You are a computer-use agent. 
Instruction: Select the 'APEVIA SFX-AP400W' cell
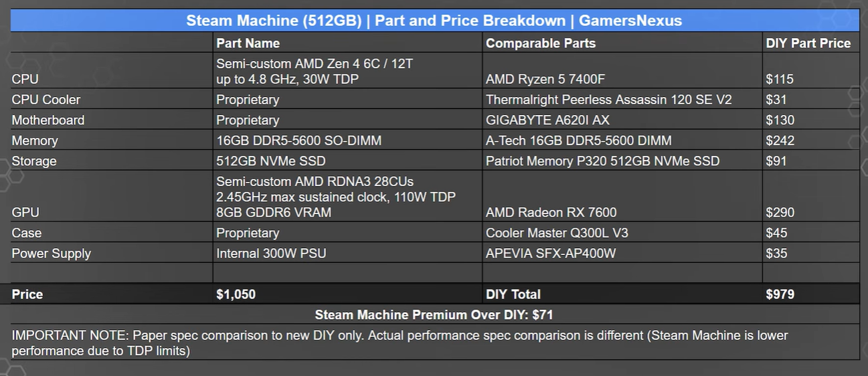[551, 254]
